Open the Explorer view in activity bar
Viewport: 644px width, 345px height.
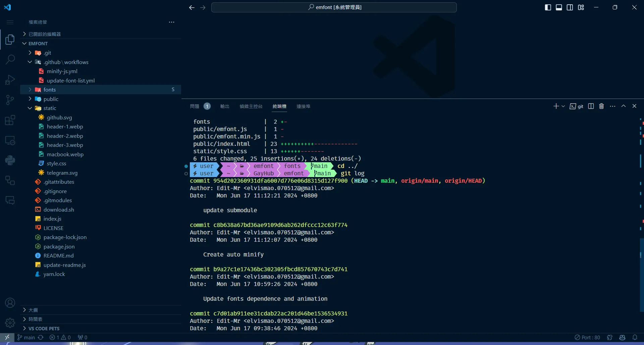[10, 40]
